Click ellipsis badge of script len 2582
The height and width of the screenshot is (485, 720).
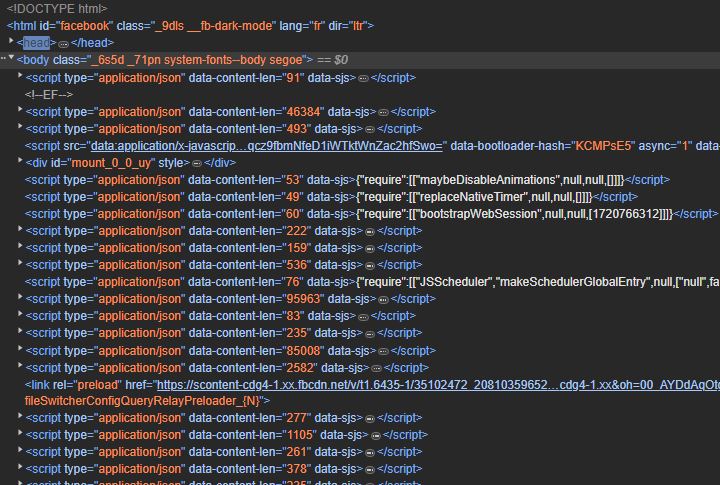pos(376,368)
